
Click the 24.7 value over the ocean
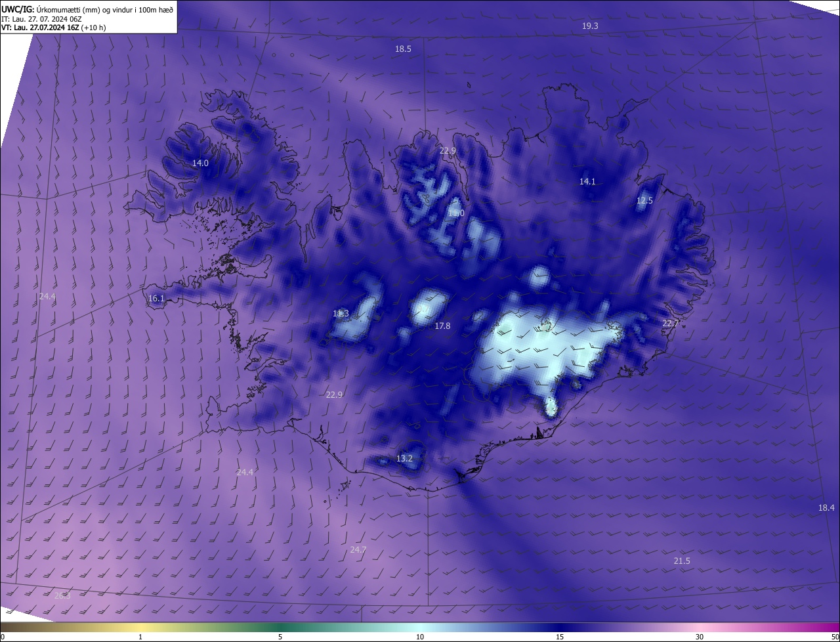point(358,549)
